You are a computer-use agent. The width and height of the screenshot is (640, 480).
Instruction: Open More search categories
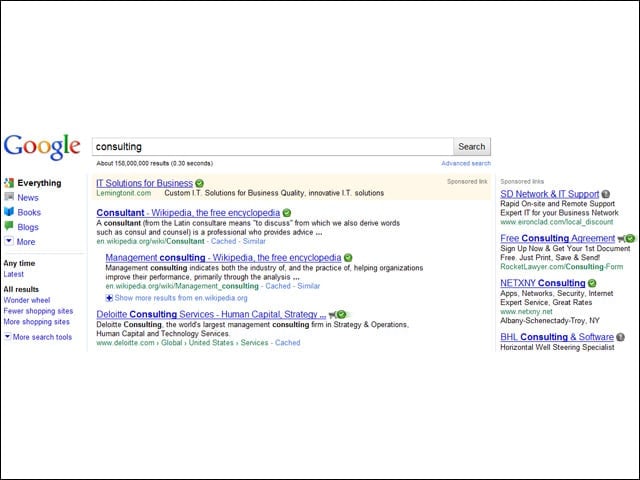pyautogui.click(x=26, y=242)
